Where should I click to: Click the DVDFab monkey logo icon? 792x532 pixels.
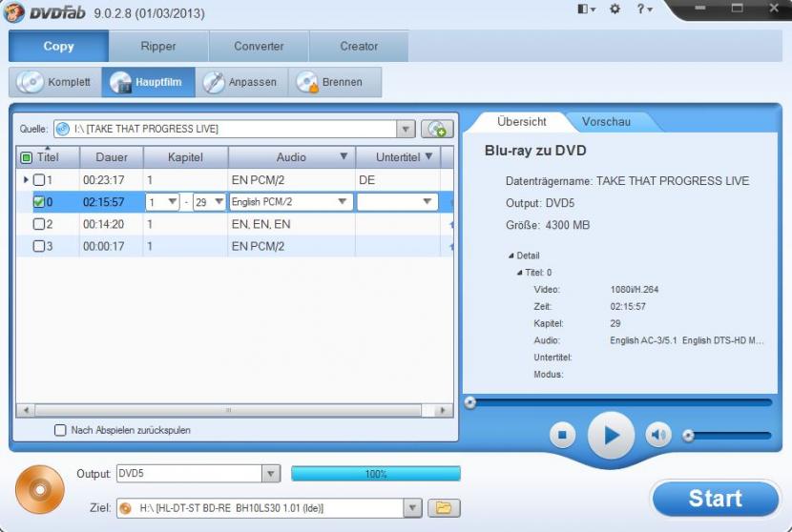(x=14, y=12)
